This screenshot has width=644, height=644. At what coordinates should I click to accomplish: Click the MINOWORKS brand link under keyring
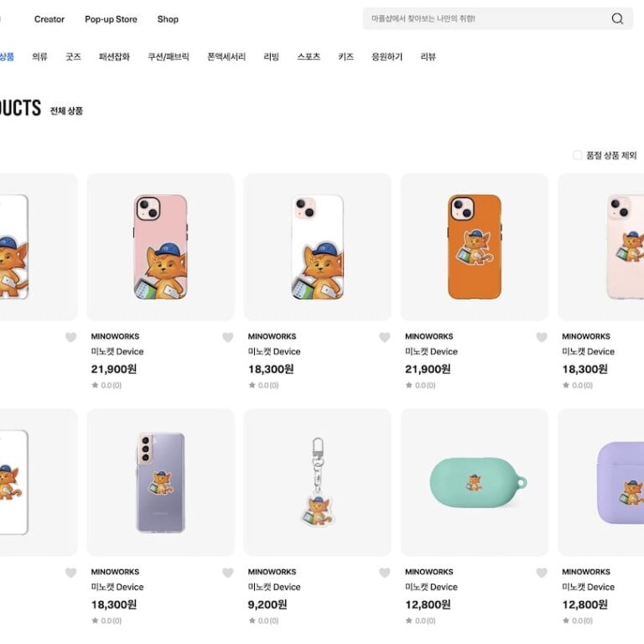272,572
